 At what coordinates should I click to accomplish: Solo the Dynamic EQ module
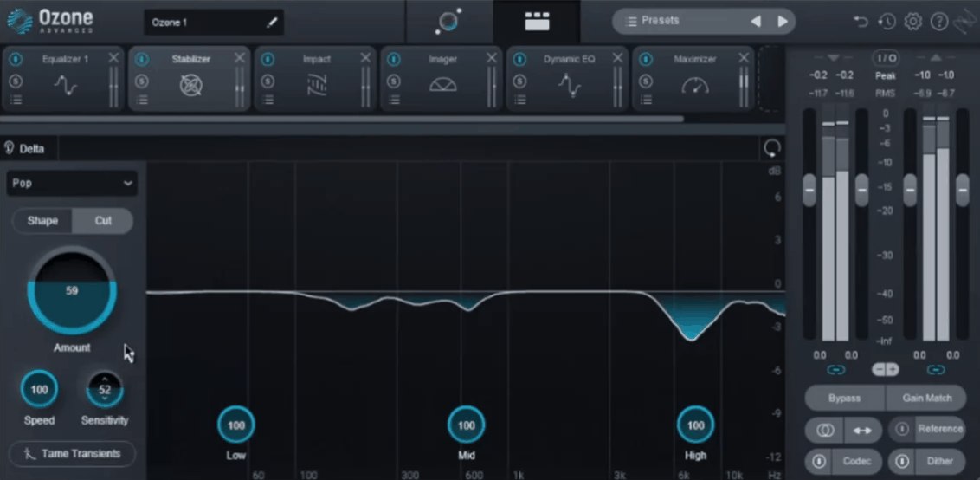(519, 81)
